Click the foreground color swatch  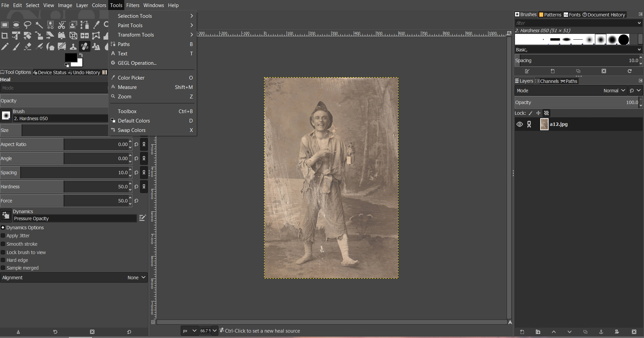71,57
